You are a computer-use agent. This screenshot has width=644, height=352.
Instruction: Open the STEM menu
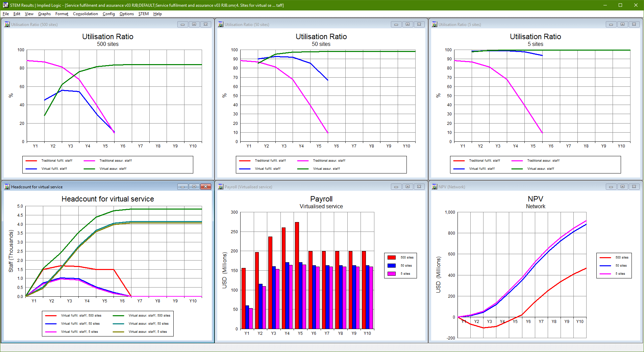coord(143,14)
